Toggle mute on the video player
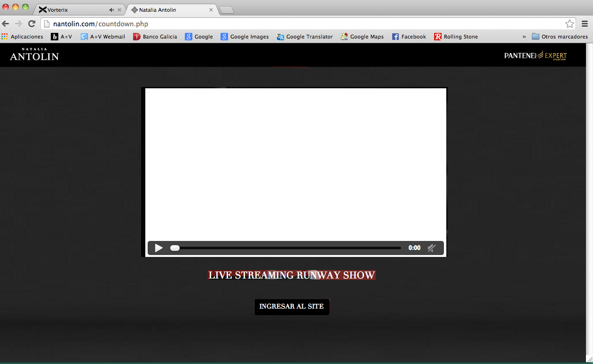593x364 pixels. (431, 248)
